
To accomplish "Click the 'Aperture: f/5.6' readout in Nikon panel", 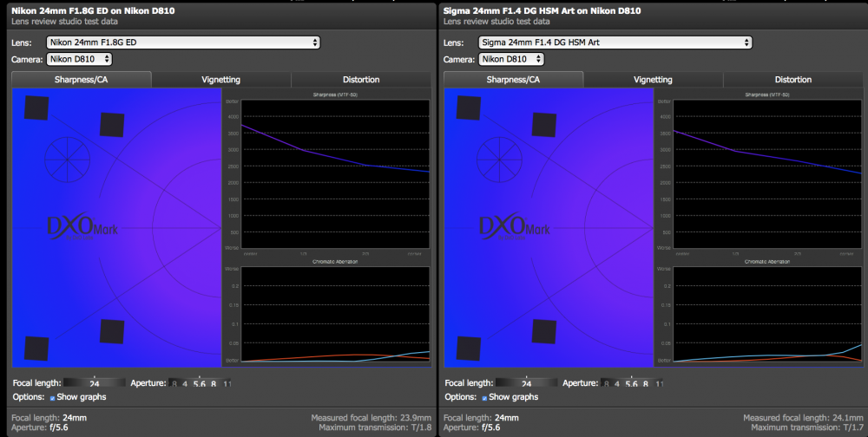I will tap(40, 427).
